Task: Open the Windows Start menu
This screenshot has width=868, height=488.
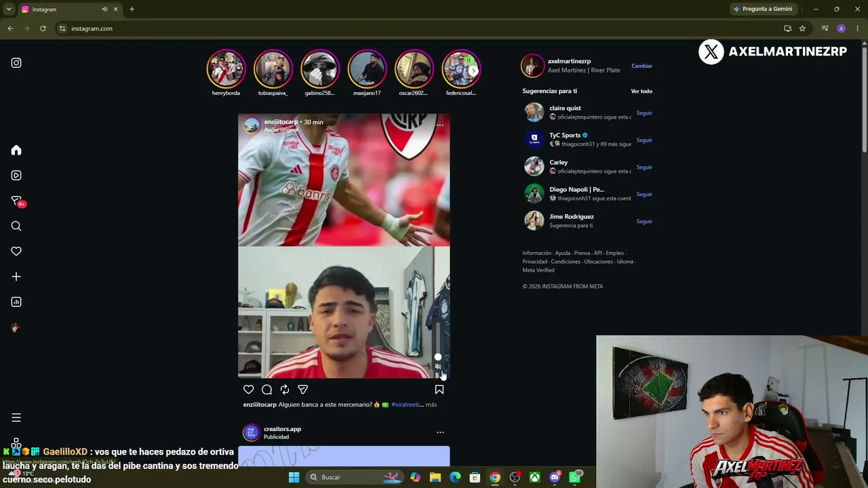Action: [x=294, y=477]
